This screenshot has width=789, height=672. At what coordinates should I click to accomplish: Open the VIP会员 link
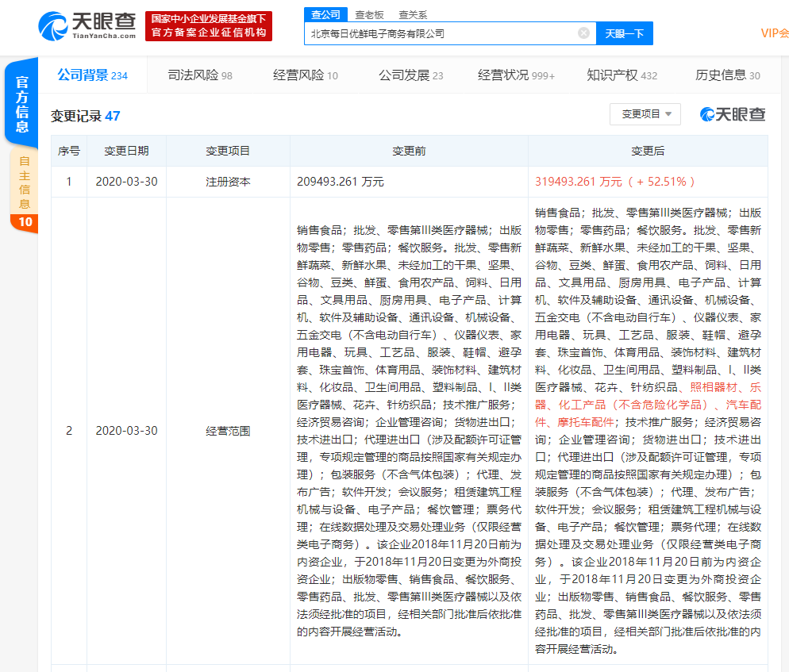[x=774, y=33]
